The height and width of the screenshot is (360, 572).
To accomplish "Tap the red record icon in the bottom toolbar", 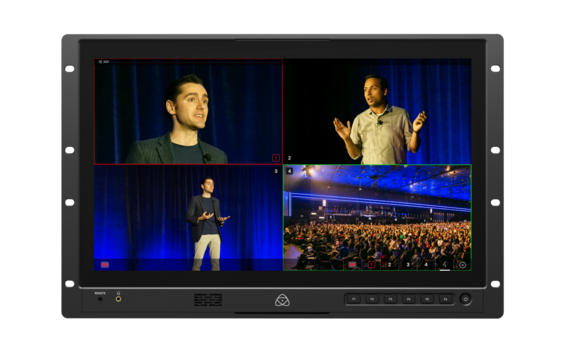I will coord(352,265).
